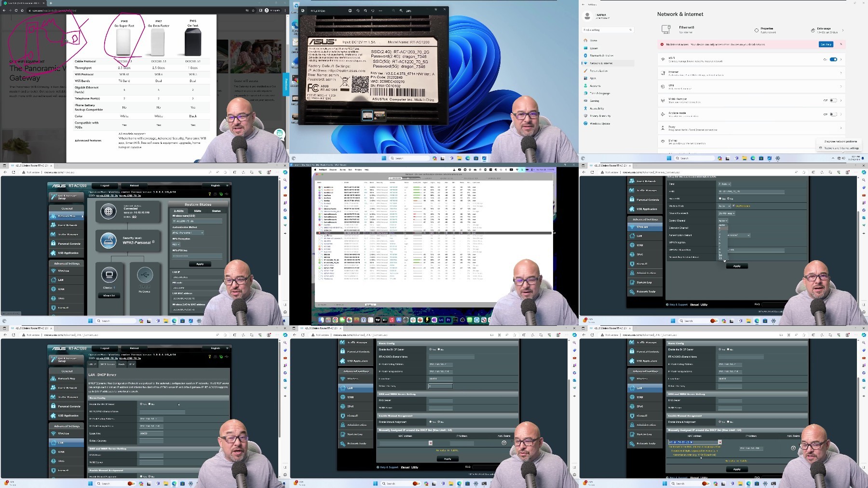Open USB Application on Network Map page
This screenshot has height=488, width=868.
pos(67,252)
